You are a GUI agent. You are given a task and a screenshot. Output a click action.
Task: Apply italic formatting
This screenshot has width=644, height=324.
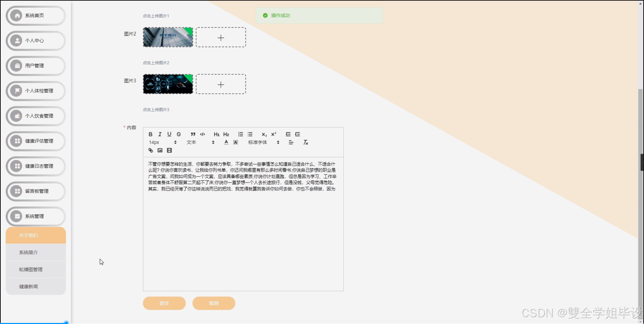(159, 134)
